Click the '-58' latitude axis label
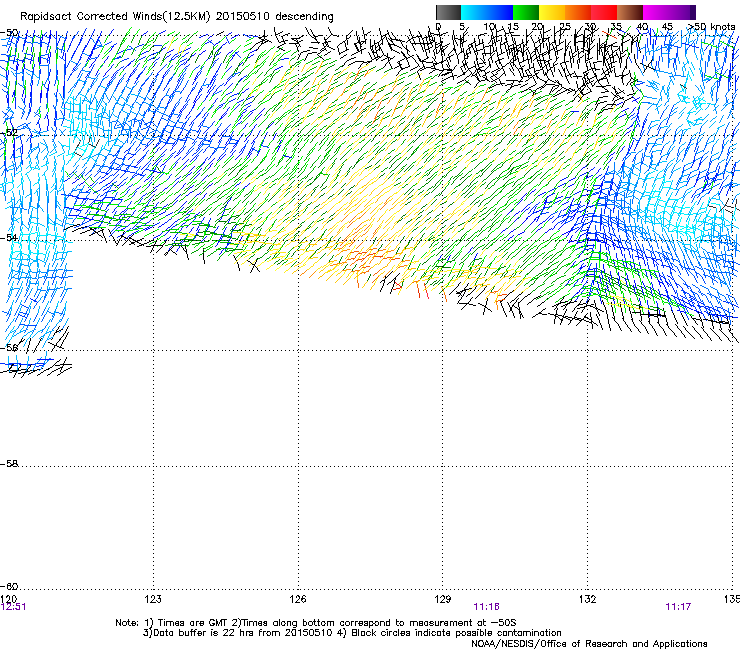This screenshot has width=740, height=650. [x=9, y=464]
